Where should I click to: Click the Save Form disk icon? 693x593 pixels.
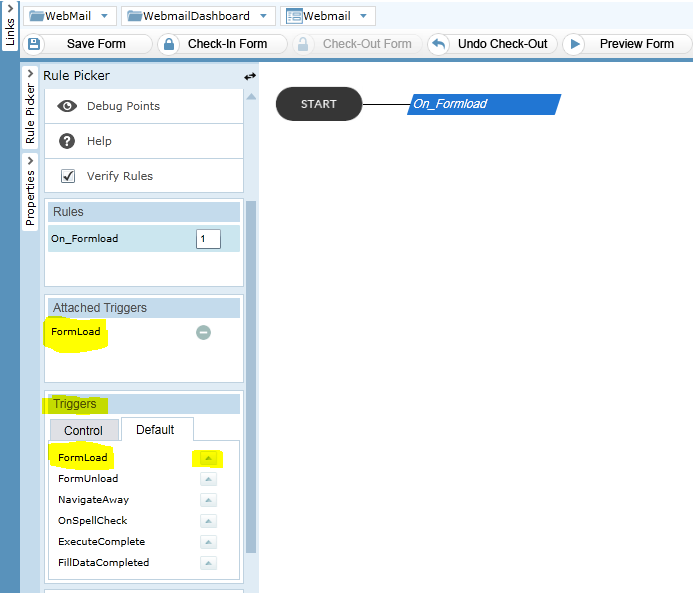tap(34, 44)
